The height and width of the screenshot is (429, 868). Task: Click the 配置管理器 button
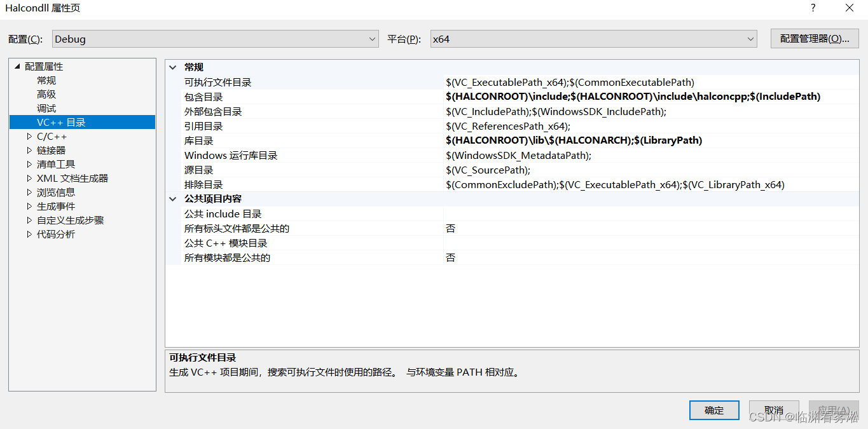coord(814,38)
